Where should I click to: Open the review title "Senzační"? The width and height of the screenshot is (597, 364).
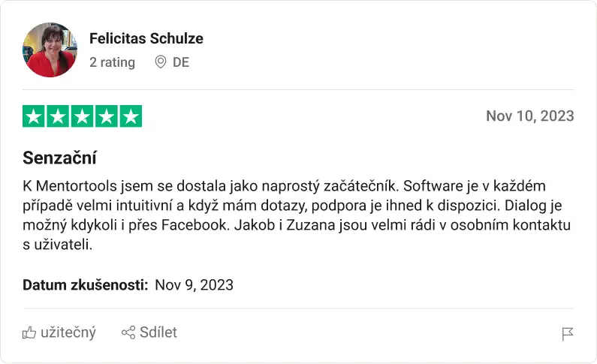click(60, 158)
